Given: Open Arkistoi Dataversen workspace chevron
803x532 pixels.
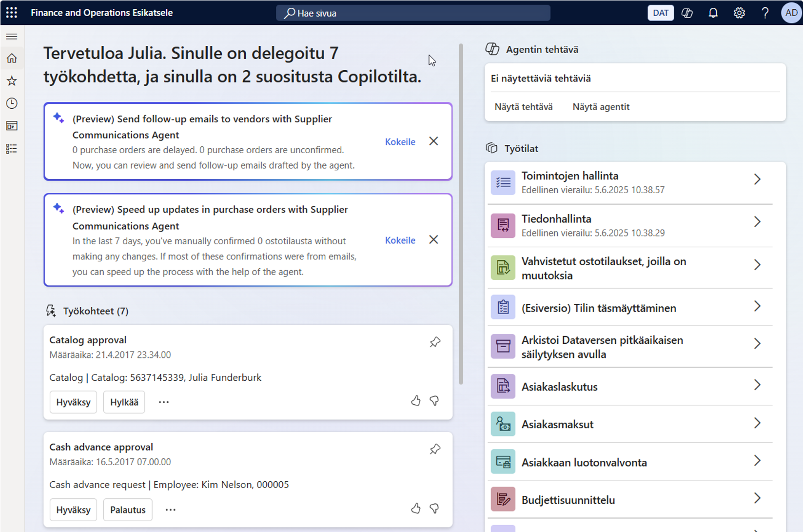Looking at the screenshot, I should click(757, 344).
